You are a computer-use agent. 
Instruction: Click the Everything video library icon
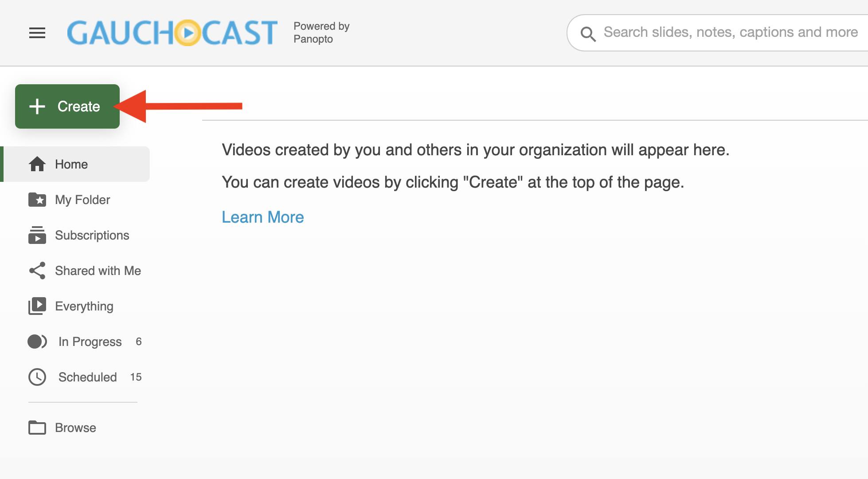[37, 306]
